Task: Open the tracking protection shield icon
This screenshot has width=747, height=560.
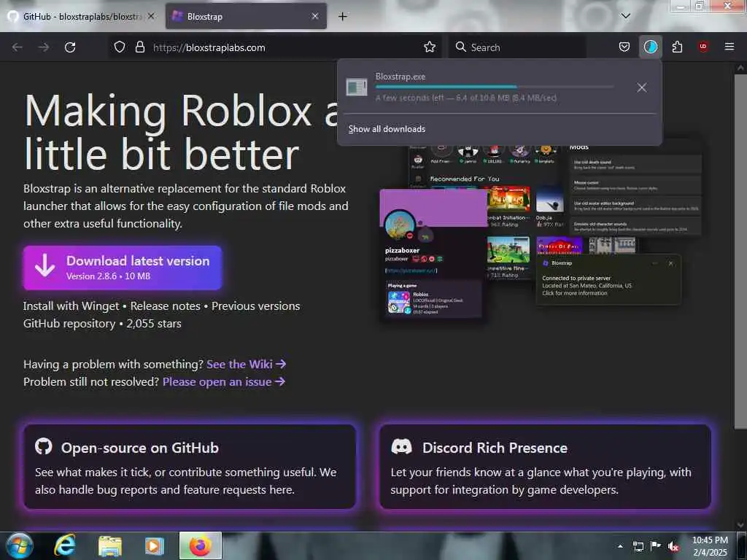Action: tap(120, 47)
